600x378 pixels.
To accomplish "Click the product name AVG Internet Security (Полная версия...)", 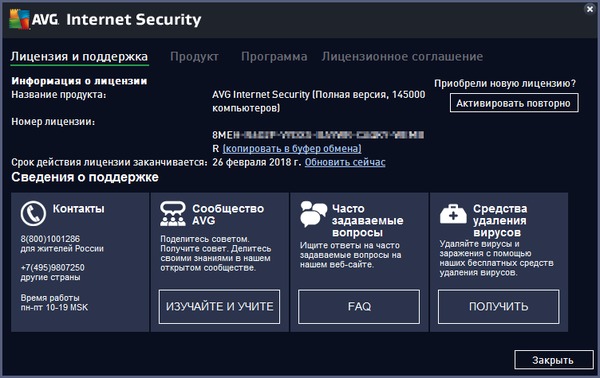I will click(x=319, y=101).
